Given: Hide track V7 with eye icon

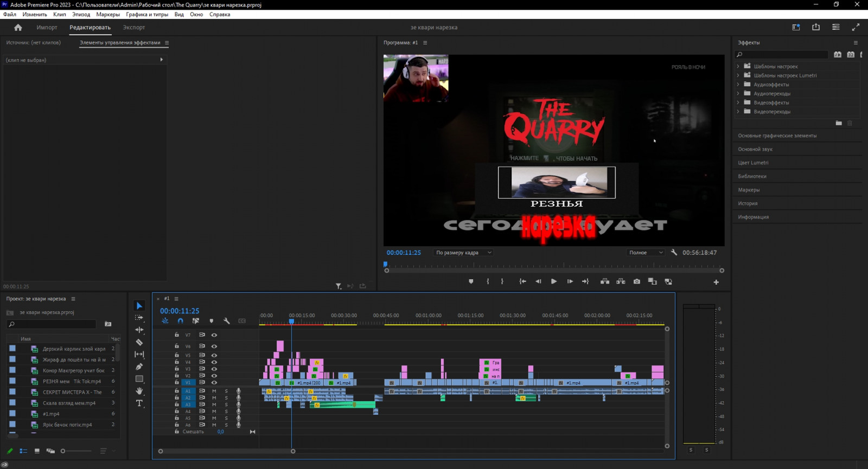Looking at the screenshot, I should [x=214, y=335].
